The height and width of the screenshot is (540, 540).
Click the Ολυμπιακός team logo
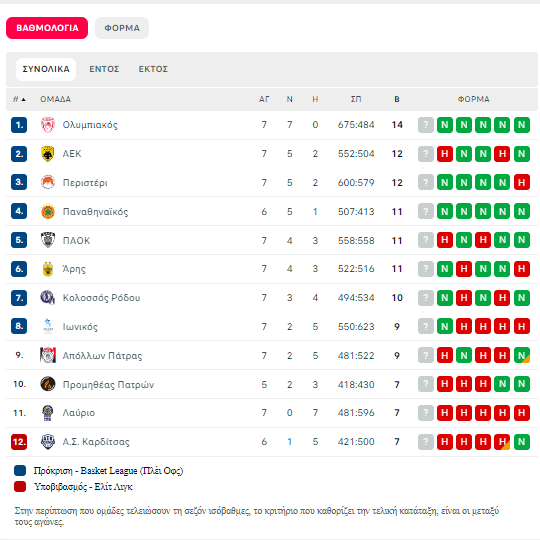coord(48,125)
